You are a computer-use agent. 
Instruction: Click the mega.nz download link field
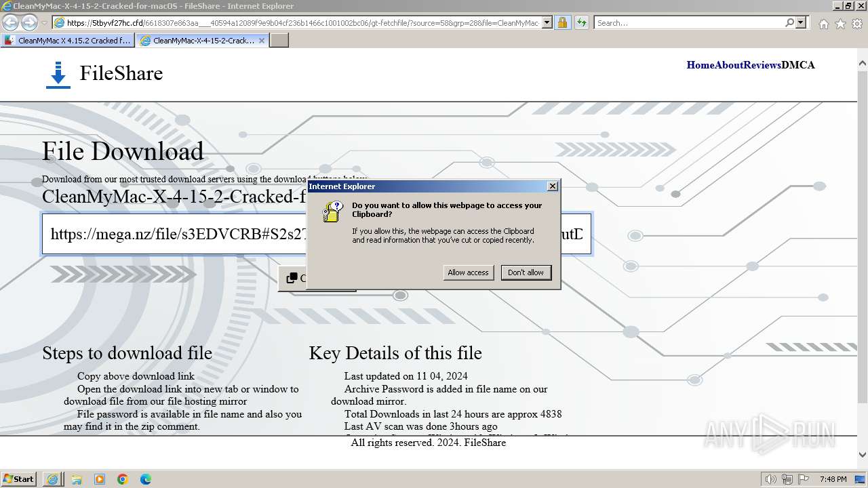(x=317, y=235)
